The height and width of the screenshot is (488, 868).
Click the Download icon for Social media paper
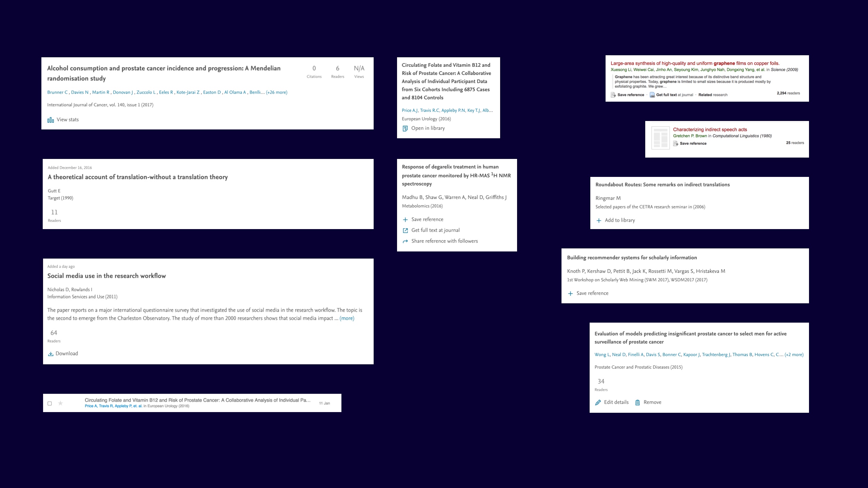51,353
